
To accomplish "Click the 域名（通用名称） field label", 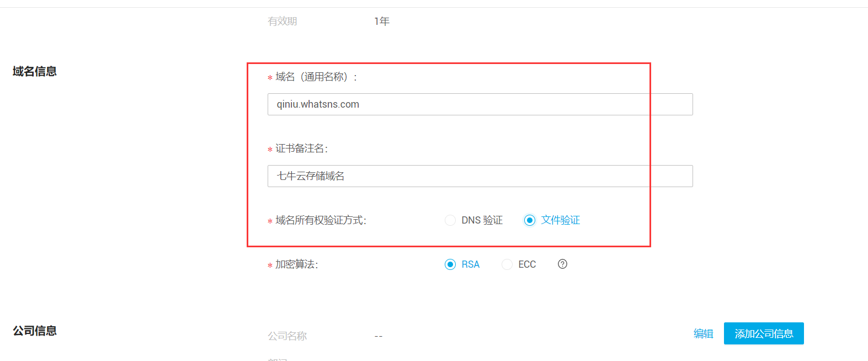I will [x=316, y=77].
